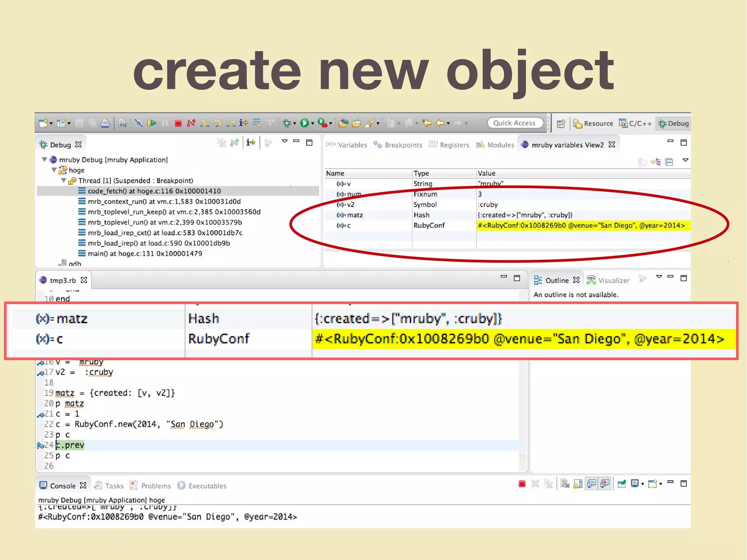This screenshot has width=747, height=560.
Task: Switch to the Resource perspective
Action: (593, 124)
